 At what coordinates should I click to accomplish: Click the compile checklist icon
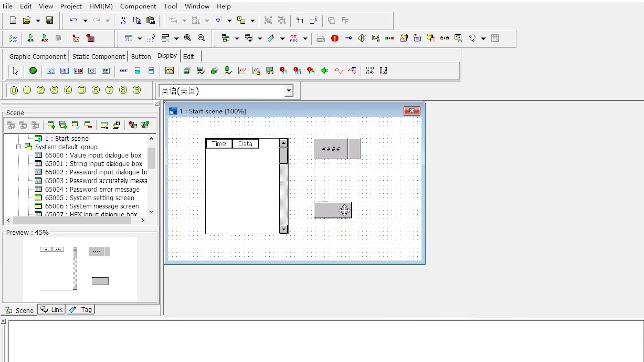tap(13, 38)
